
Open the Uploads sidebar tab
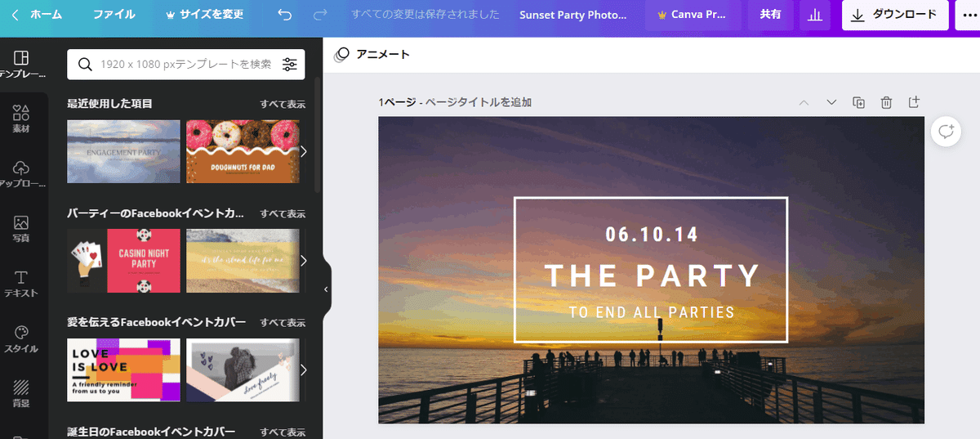pyautogui.click(x=22, y=173)
